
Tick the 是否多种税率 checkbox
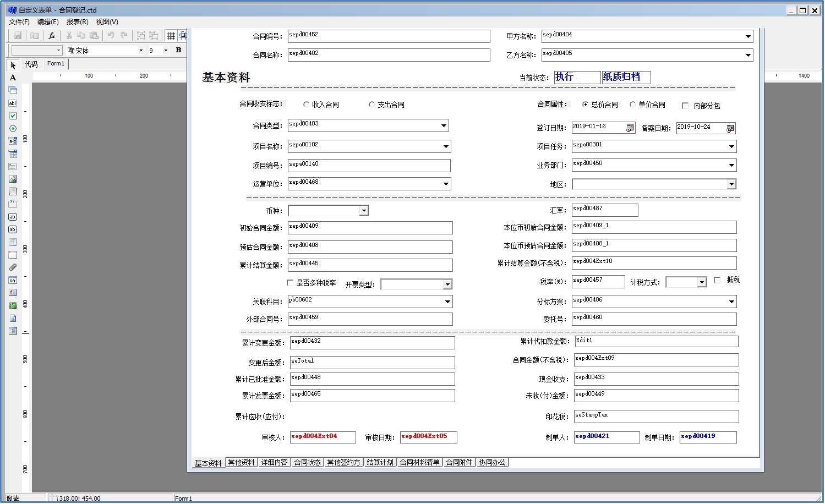290,283
